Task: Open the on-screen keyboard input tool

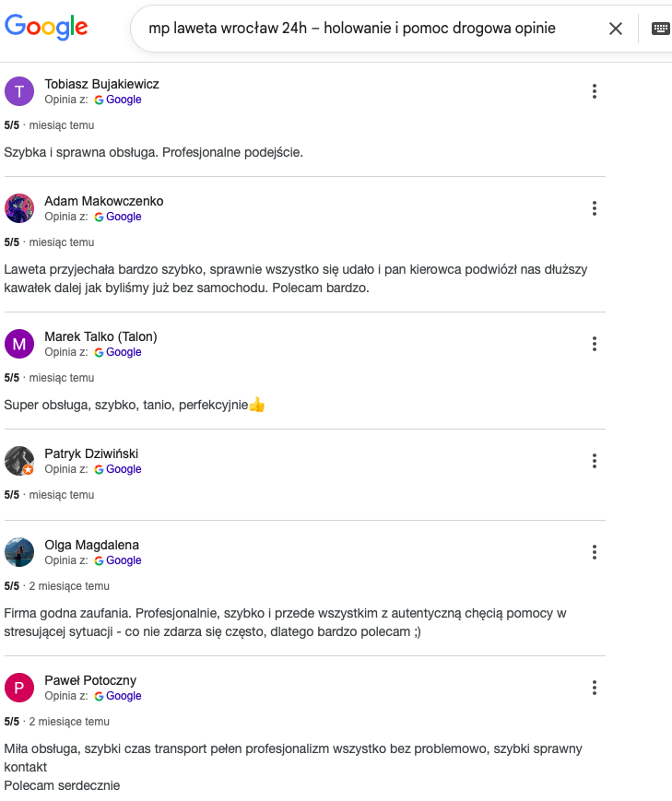Action: point(660,29)
